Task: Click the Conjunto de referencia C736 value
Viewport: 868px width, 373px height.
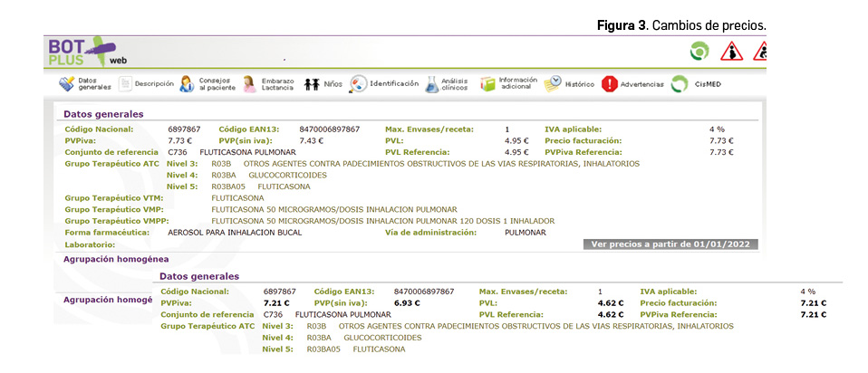Action: [x=178, y=152]
